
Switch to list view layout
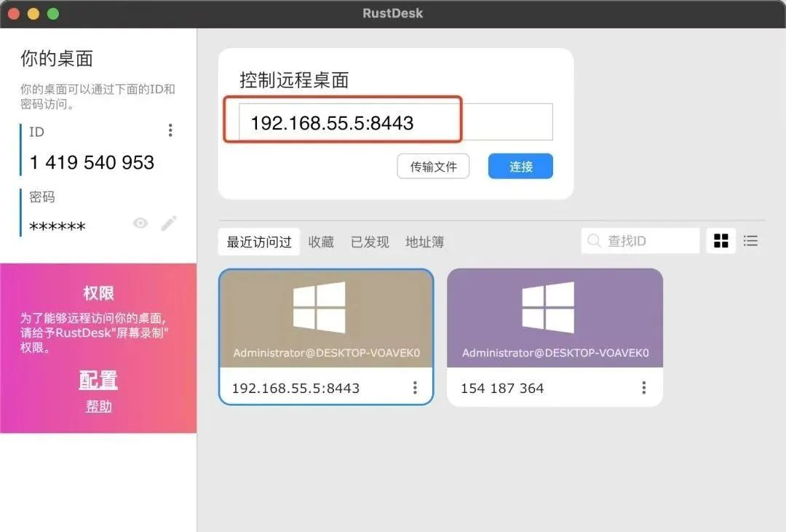pyautogui.click(x=750, y=241)
